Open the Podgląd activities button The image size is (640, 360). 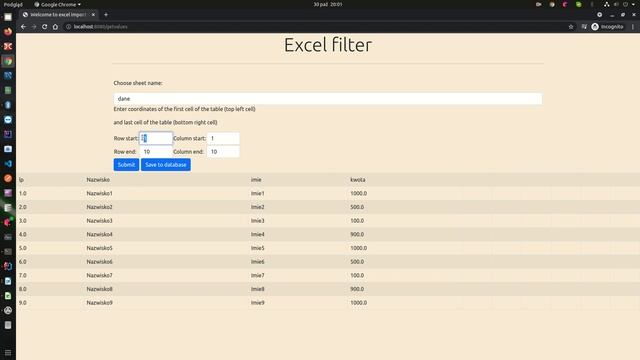pos(13,4)
